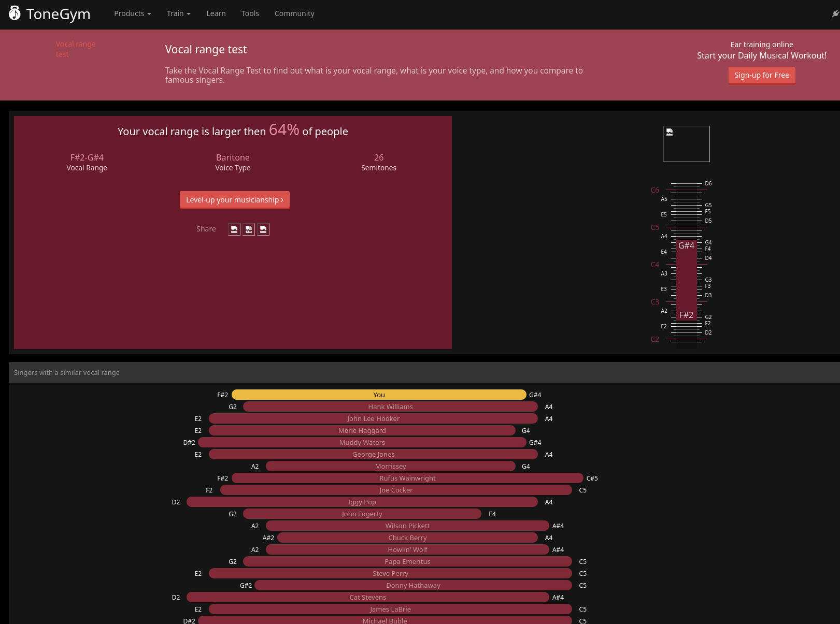Click the Chuck Berry range bar
Screen dimensions: 840x624
408,538
